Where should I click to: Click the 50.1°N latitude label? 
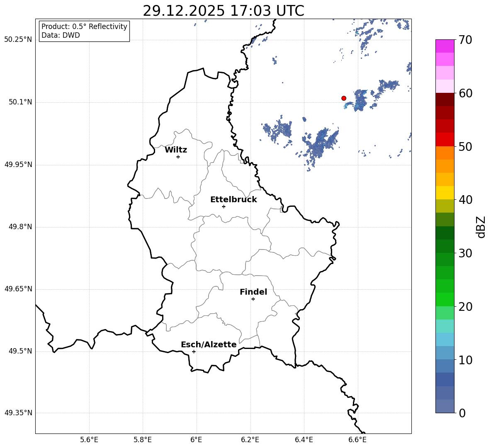point(20,102)
